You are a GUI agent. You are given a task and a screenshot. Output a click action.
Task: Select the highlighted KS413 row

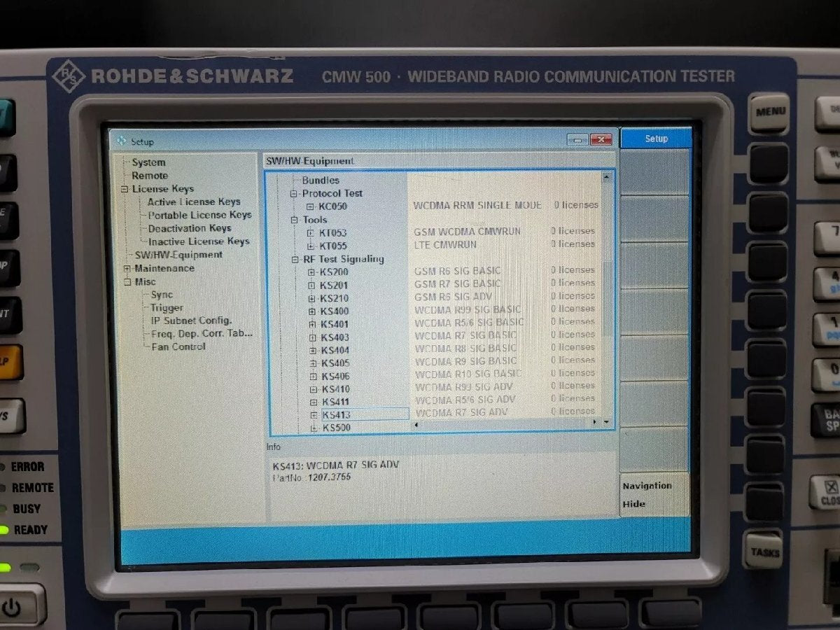coord(365,415)
